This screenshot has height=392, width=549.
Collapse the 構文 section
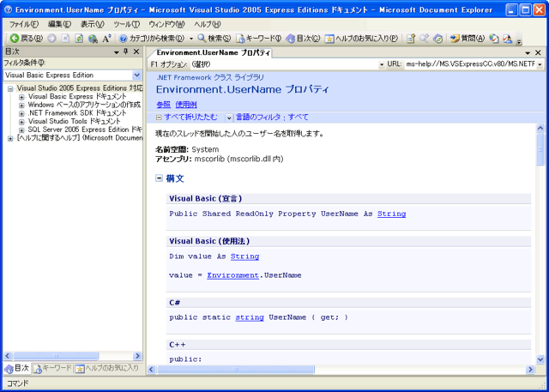tap(159, 178)
